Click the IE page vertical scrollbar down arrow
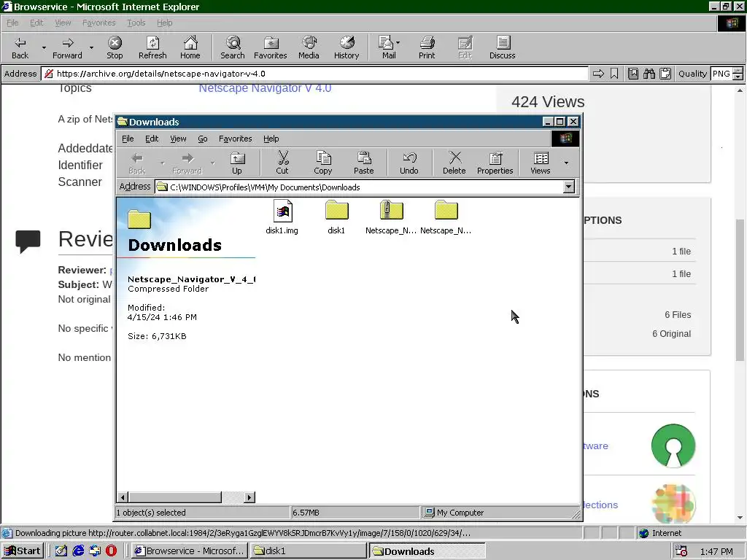747x560 pixels. [740, 518]
